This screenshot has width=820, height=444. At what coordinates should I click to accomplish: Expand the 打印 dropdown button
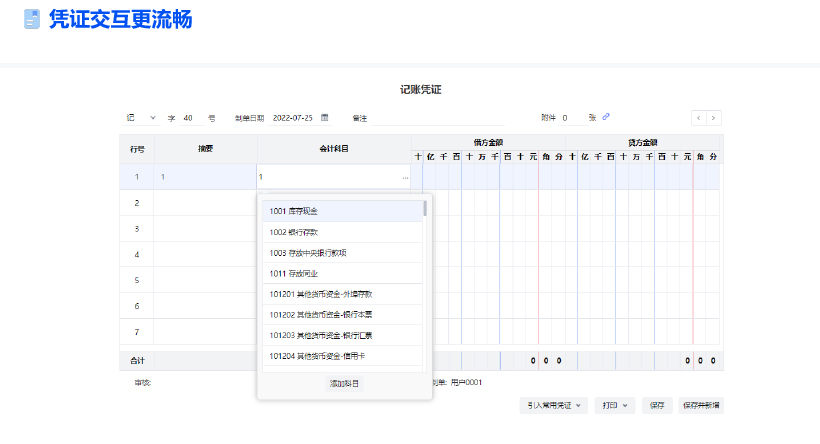614,405
